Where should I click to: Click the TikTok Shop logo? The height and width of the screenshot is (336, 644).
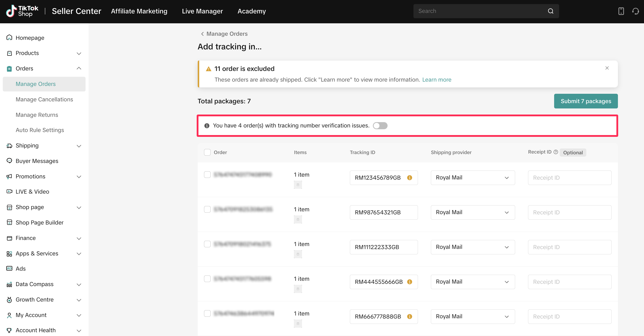[x=22, y=11]
